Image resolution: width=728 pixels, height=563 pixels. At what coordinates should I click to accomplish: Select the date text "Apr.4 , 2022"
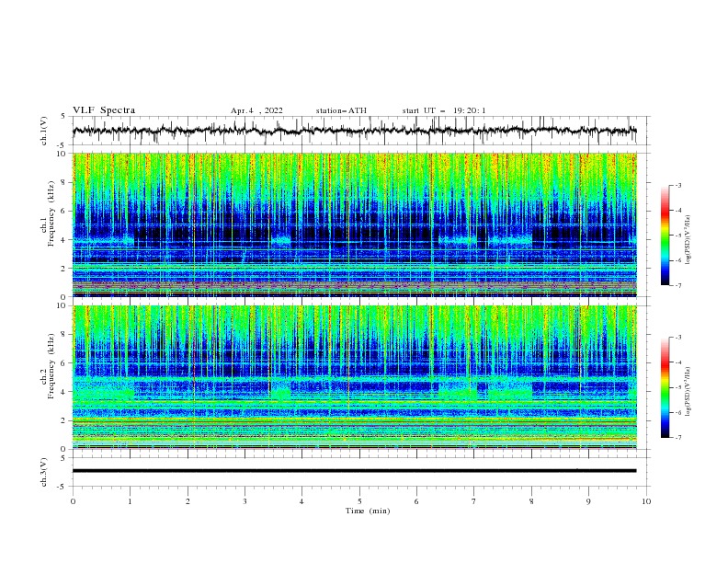coord(256,110)
